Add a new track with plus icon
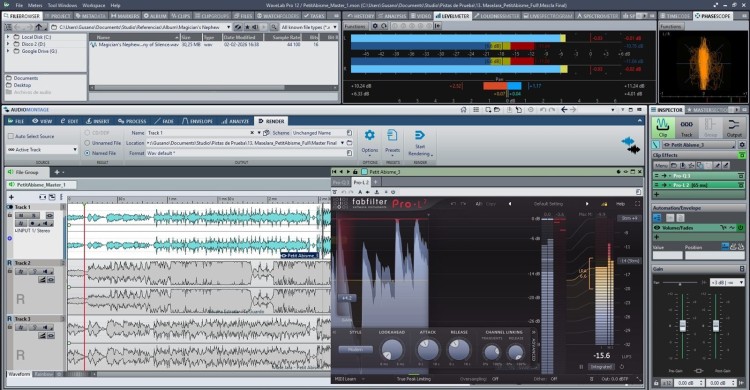Image resolution: width=750 pixels, height=390 pixels. pyautogui.click(x=11, y=197)
